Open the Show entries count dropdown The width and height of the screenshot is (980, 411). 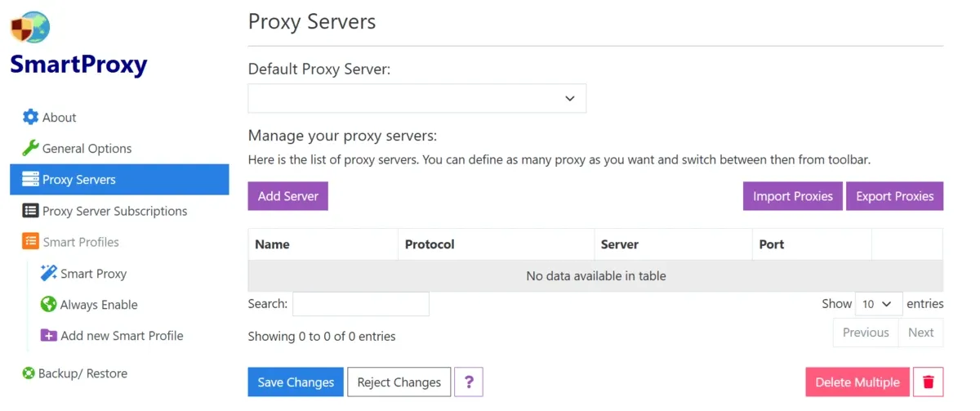point(879,303)
